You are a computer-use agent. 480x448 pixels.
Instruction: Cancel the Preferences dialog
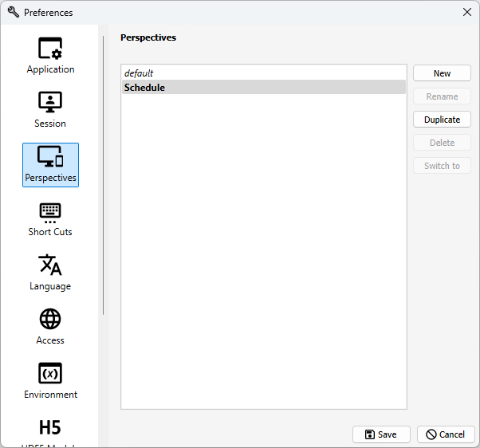pyautogui.click(x=446, y=434)
